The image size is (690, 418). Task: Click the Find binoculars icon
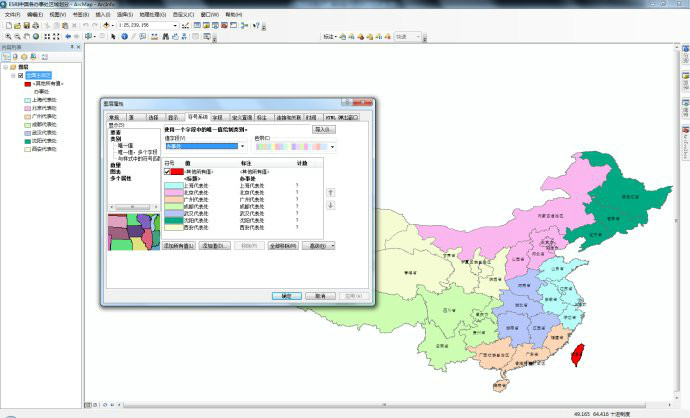pyautogui.click(x=165, y=37)
